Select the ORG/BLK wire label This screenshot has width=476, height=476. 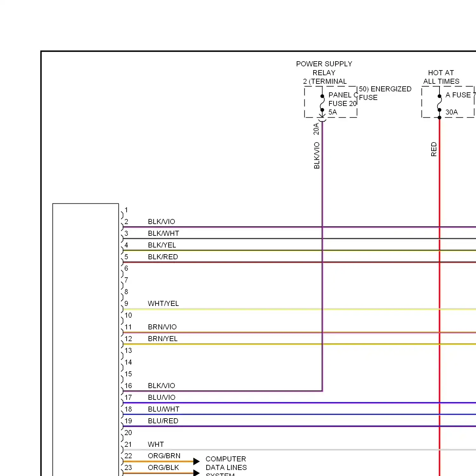click(163, 467)
